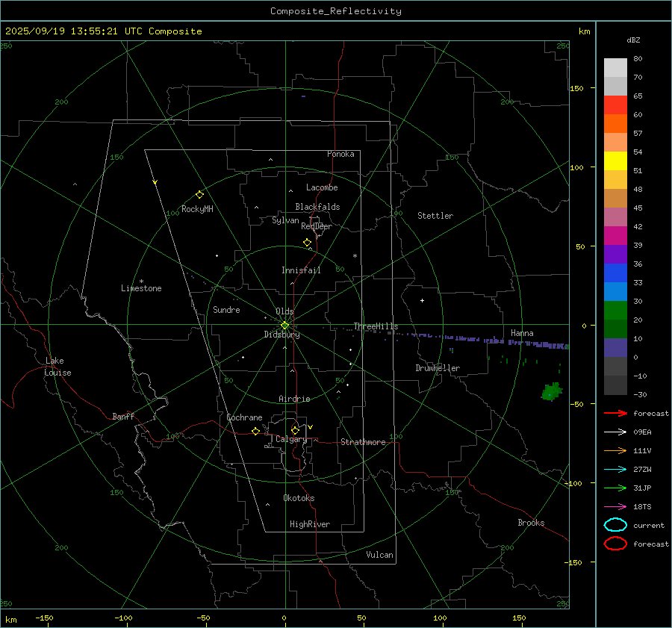Pick the red swatch in dBZ legend
Image resolution: width=672 pixels, height=628 pixels.
[x=615, y=105]
